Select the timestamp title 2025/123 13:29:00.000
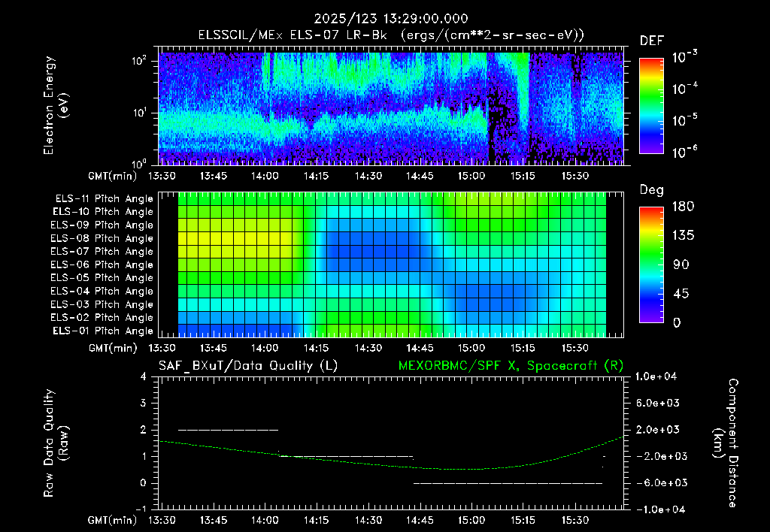Screen dimensions: 770x532 coord(391,19)
